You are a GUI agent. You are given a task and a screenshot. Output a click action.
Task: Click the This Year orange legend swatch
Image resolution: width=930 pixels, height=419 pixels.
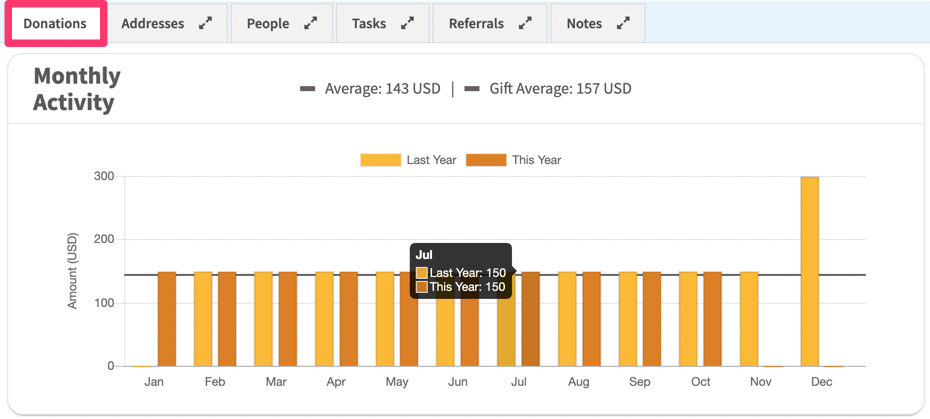click(486, 160)
